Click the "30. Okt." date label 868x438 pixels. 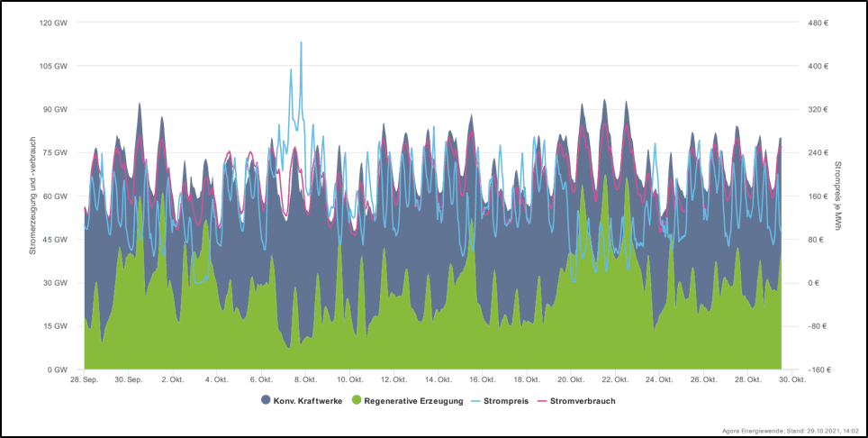791,379
